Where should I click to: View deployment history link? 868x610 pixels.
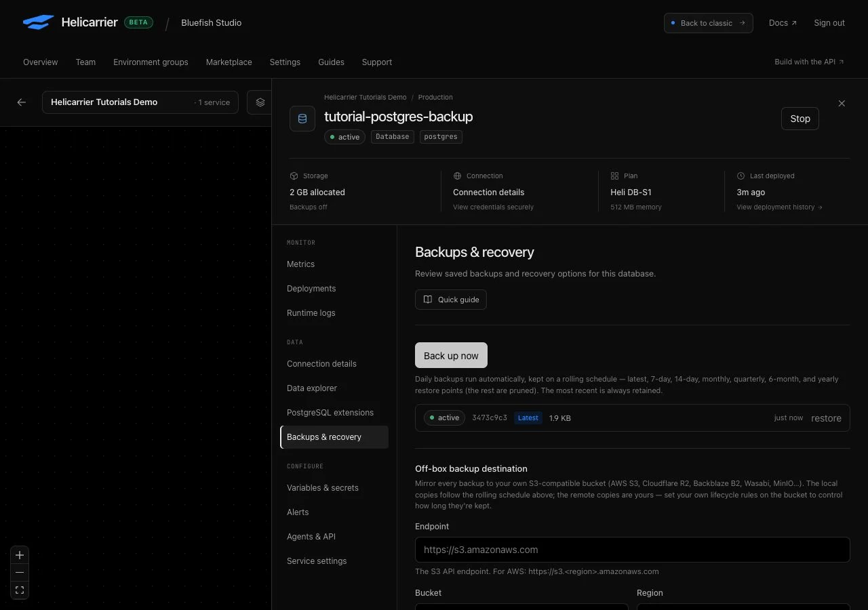coord(779,207)
